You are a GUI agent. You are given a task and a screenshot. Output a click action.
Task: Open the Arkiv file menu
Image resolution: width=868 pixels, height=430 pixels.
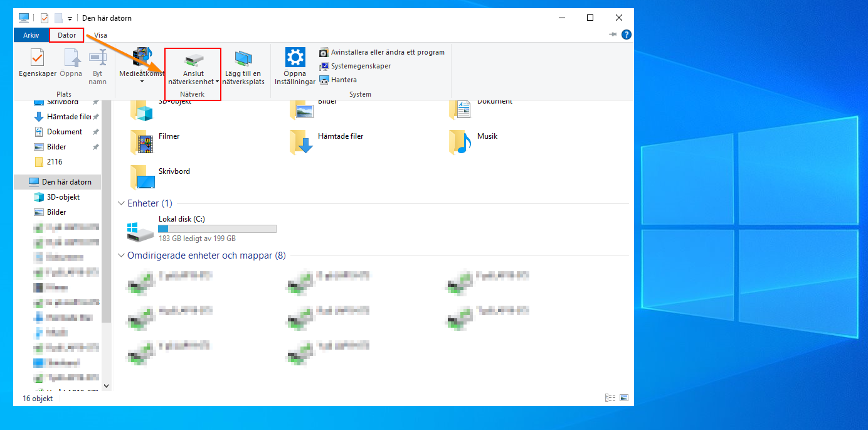(x=31, y=35)
